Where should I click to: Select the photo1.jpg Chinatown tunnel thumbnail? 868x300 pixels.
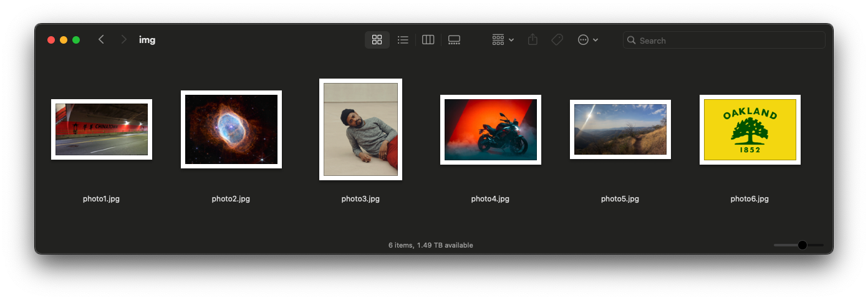click(x=102, y=129)
